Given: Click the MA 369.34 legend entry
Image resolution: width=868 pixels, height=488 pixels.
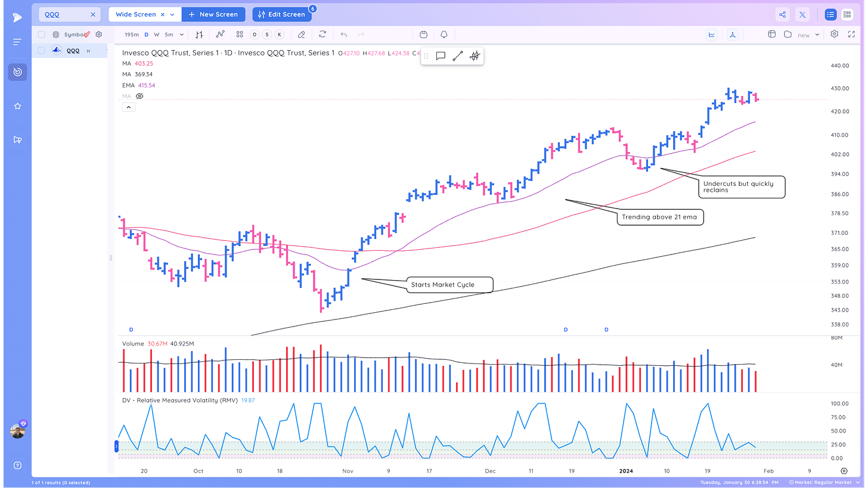Looking at the screenshot, I should click(x=138, y=74).
